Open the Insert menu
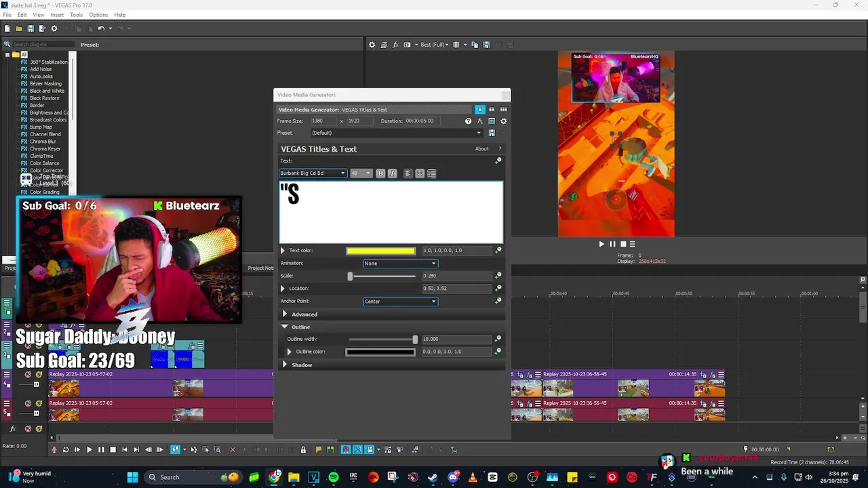 point(57,15)
